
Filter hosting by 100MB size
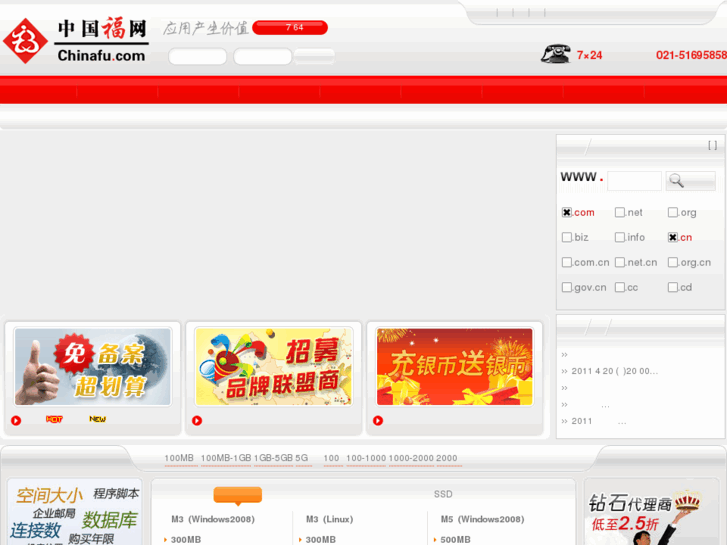179,458
